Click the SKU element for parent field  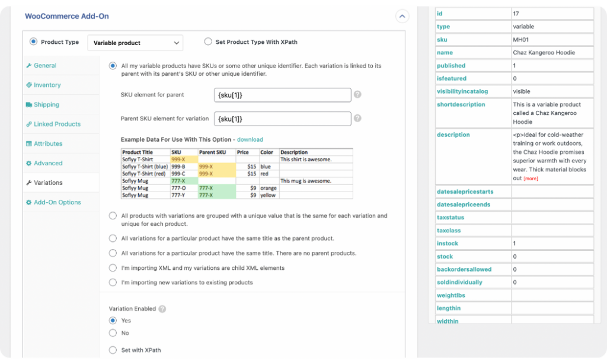pyautogui.click(x=283, y=95)
